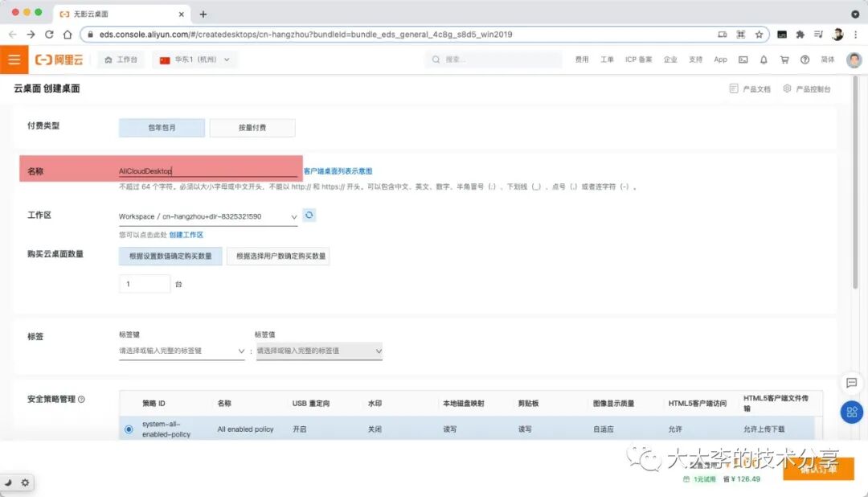This screenshot has height=497, width=868.
Task: Select the 无影云桌面 browser tab
Action: point(122,14)
